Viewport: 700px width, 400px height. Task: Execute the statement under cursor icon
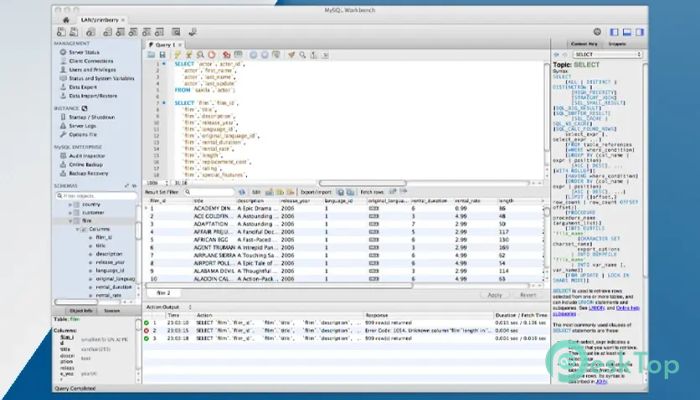pyautogui.click(x=189, y=55)
